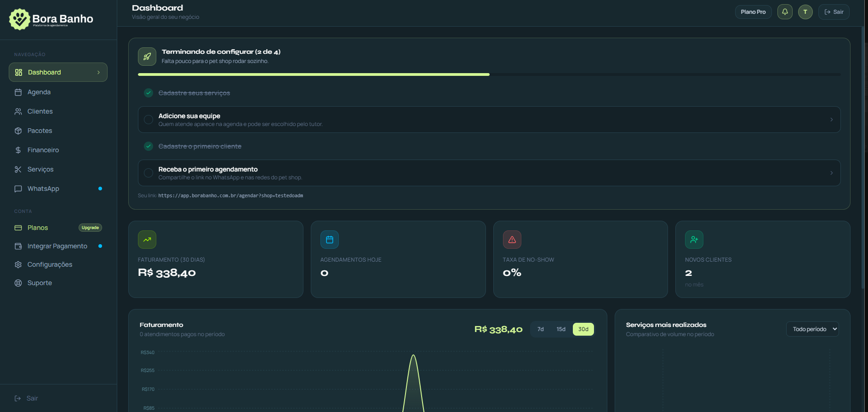868x412 pixels.
Task: Click the Plano Pro button
Action: [753, 12]
